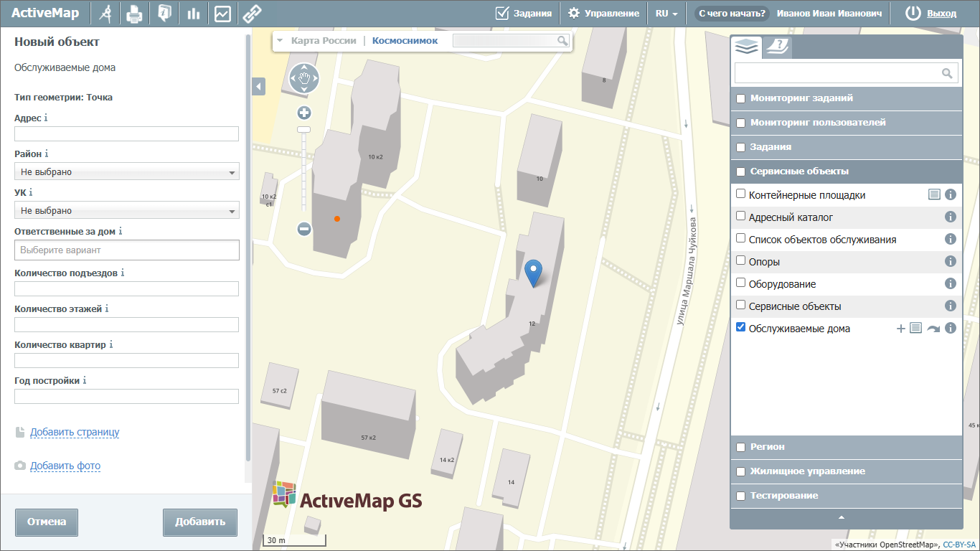The height and width of the screenshot is (551, 980).
Task: Open table view for Контейнерные площадки layer
Action: [933, 194]
